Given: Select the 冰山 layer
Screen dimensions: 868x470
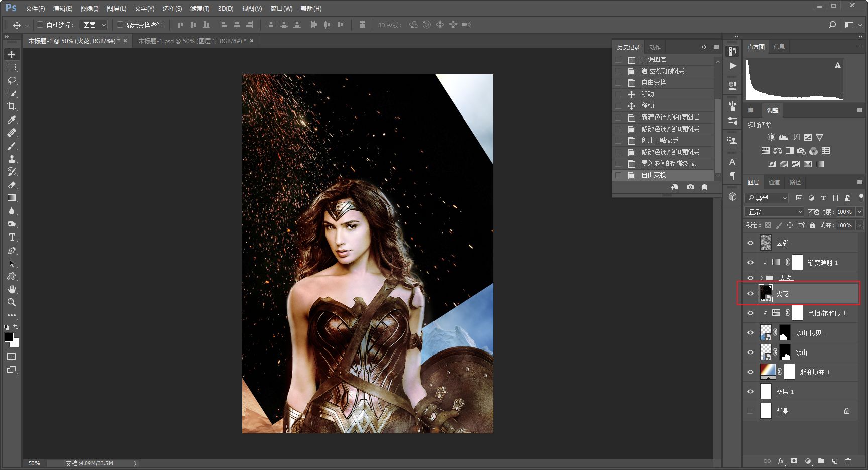Looking at the screenshot, I should pos(801,352).
